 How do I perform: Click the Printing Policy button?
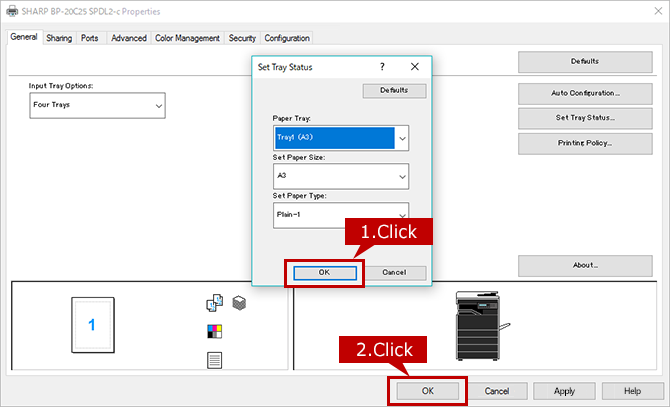(x=585, y=143)
